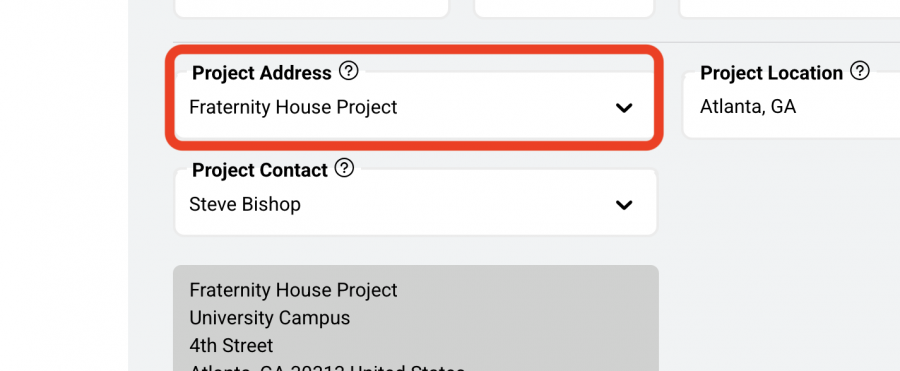Click empty space inside the gray address summary box
The image size is (900, 371).
tap(545, 322)
